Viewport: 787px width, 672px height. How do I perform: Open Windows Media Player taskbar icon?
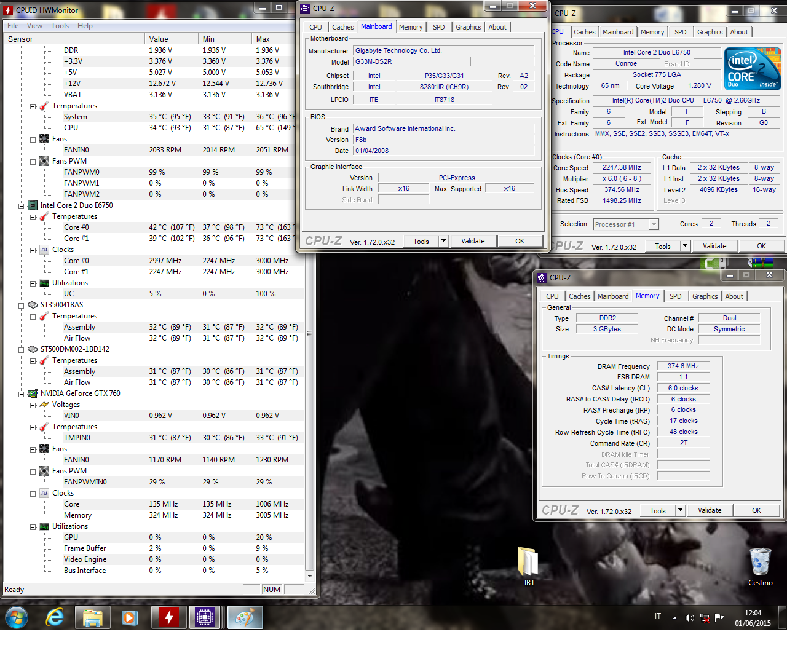click(130, 617)
